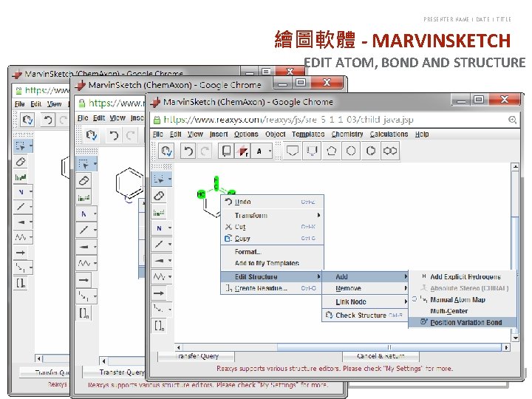This screenshot has width=532, height=399.
Task: Select the cyclopentane ring template
Action: 332,151
